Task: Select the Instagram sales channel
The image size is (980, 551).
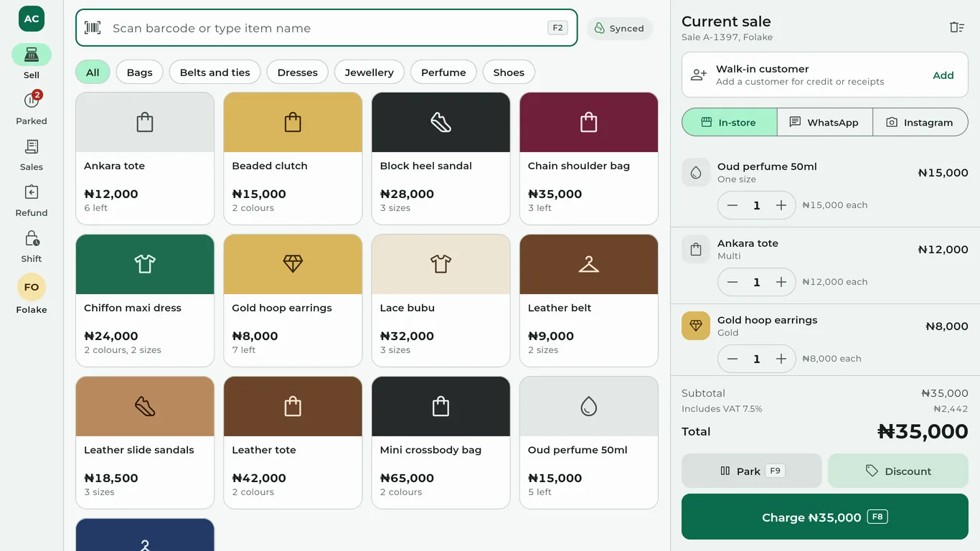Action: [x=920, y=122]
